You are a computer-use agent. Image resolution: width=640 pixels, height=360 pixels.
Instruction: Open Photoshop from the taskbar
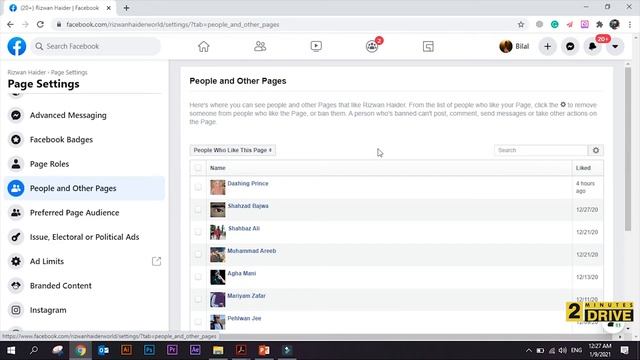pos(149,350)
